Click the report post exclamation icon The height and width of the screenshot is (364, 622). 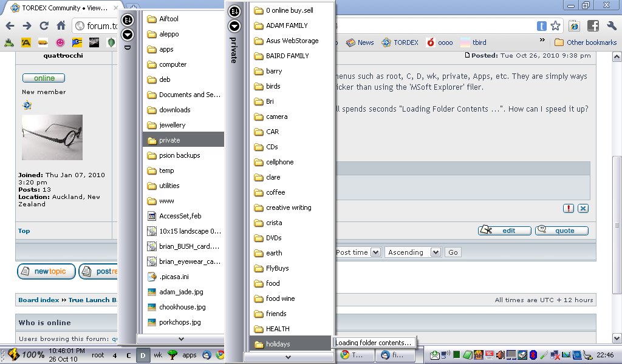coord(569,209)
